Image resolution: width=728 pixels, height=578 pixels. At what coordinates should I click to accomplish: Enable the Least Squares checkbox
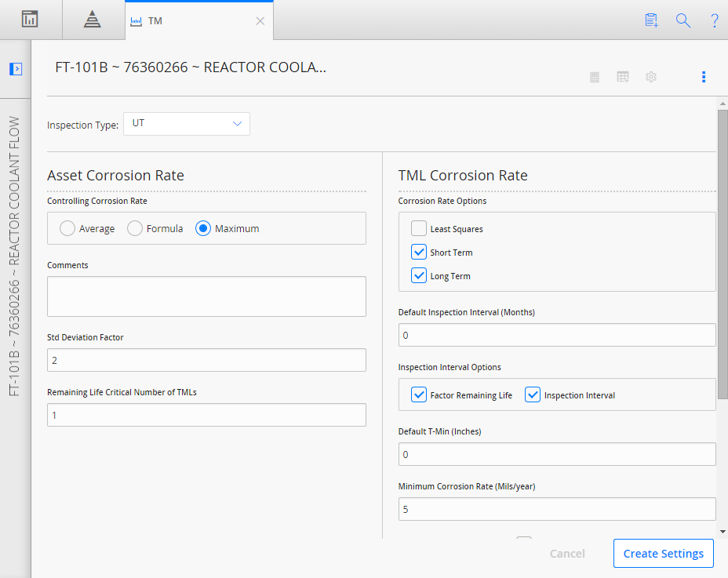coord(419,228)
